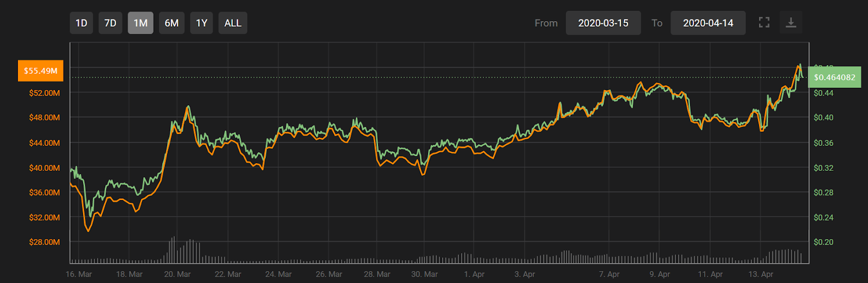
Task: Click the $52.00M axis value
Action: 44,93
